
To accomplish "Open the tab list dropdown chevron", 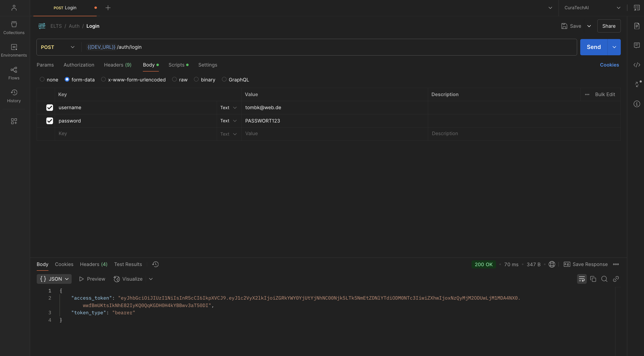I will (x=550, y=8).
